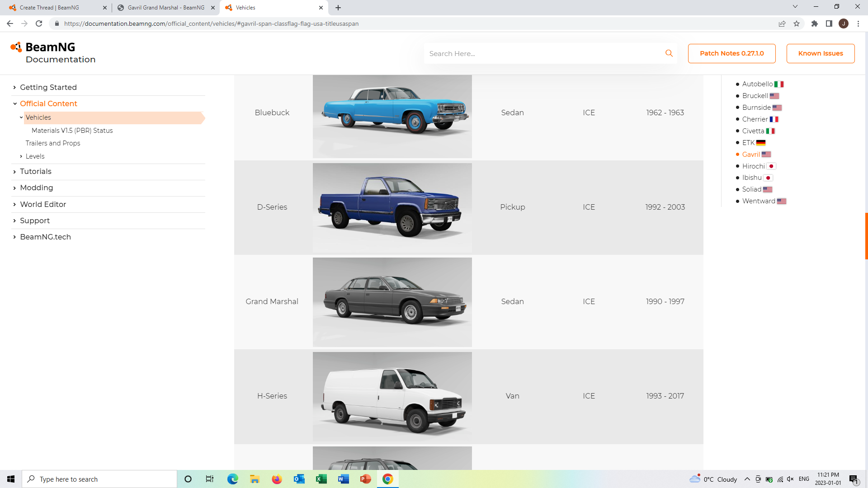Jump to Wentward brand section

(x=764, y=201)
